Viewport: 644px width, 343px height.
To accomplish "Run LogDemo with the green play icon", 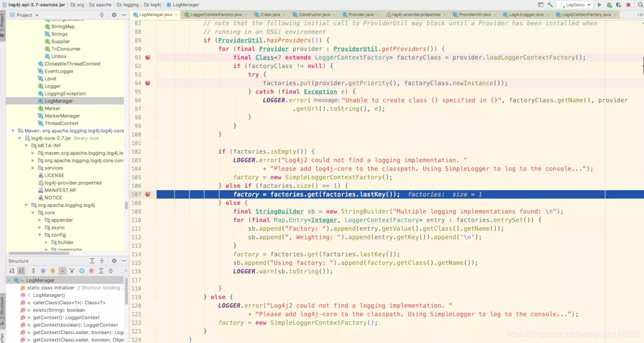I will point(599,5).
